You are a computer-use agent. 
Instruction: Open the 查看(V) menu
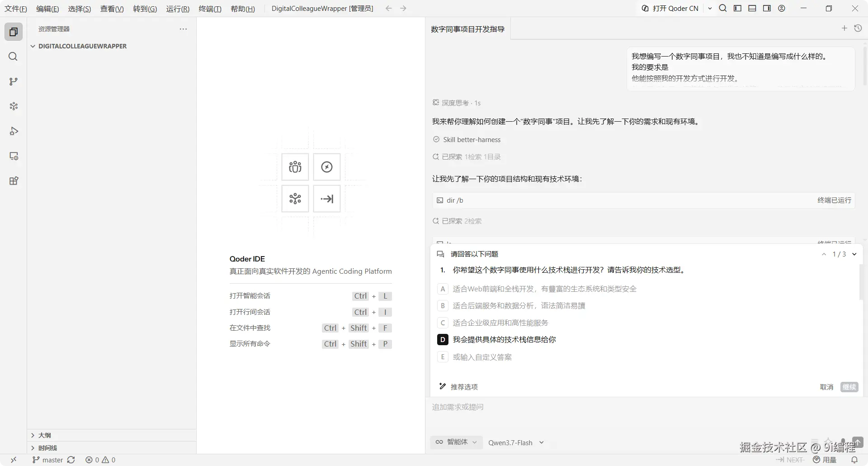[112, 9]
